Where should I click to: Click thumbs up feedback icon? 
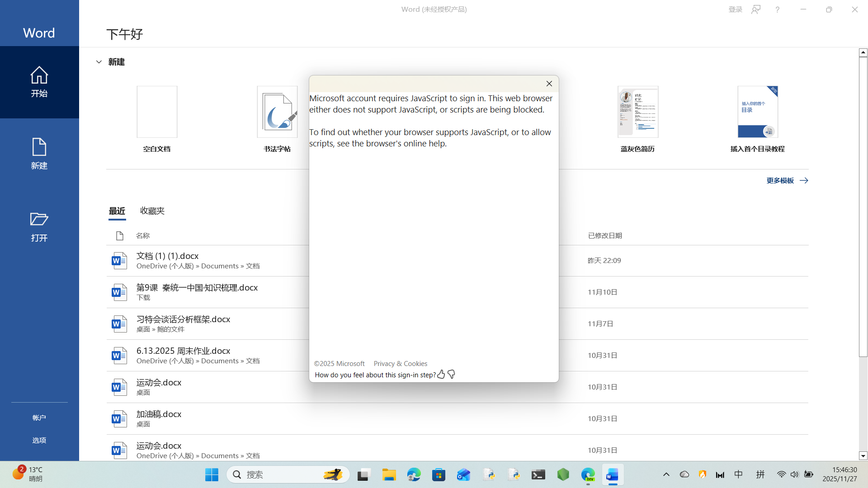coord(441,374)
